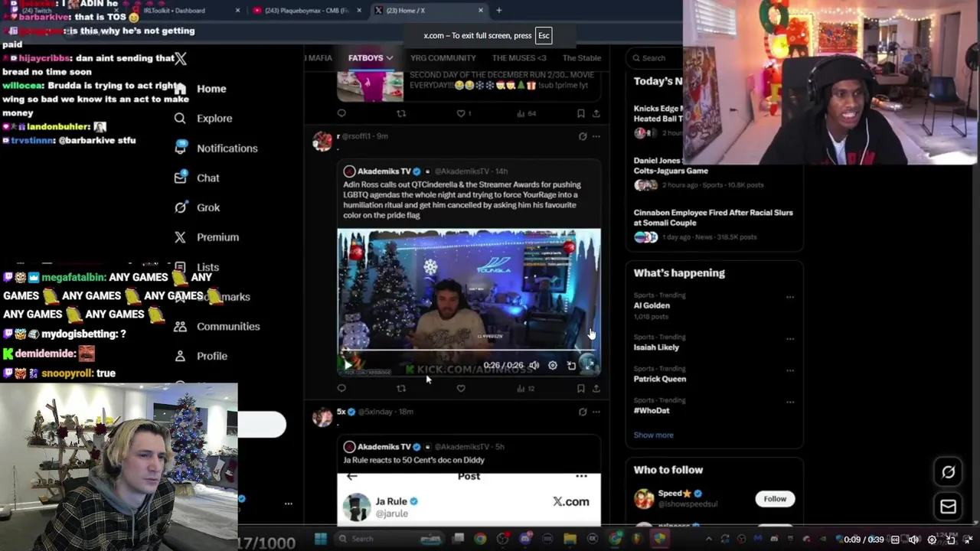
Task: Bookmark the Akademiks TV Adin Ross post
Action: point(580,389)
